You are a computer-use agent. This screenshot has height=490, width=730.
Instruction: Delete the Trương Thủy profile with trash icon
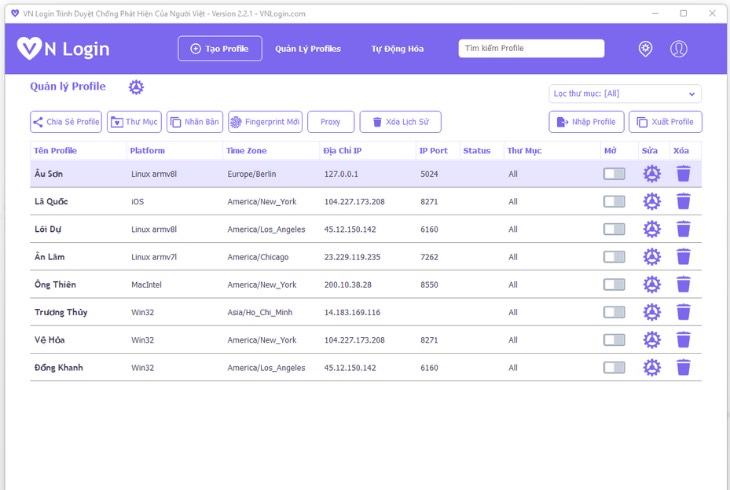click(x=683, y=312)
